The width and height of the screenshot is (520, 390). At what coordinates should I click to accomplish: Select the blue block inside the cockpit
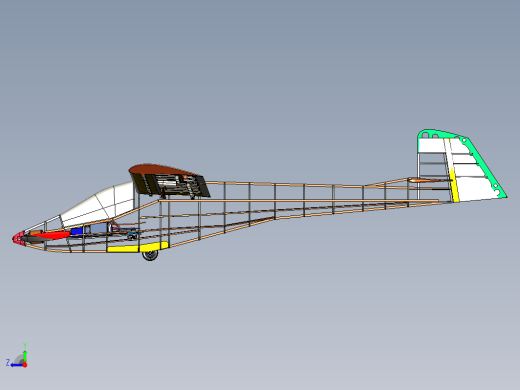[x=77, y=231]
